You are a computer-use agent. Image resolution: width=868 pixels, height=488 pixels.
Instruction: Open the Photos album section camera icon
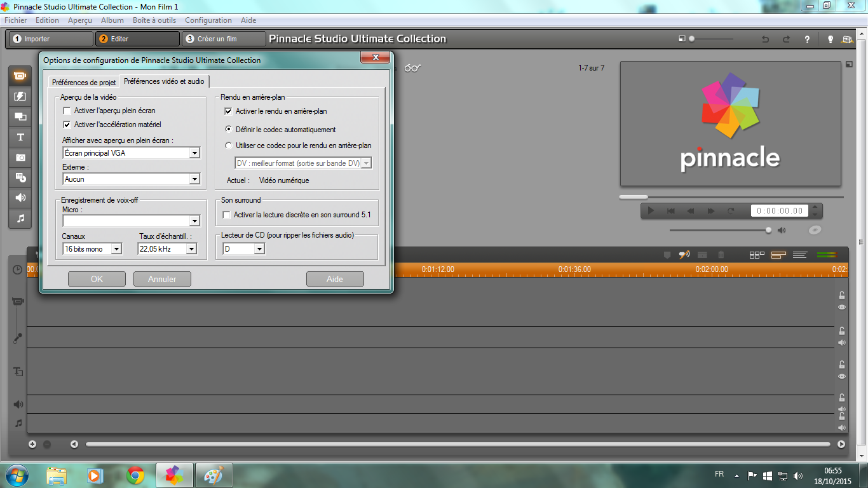point(20,157)
